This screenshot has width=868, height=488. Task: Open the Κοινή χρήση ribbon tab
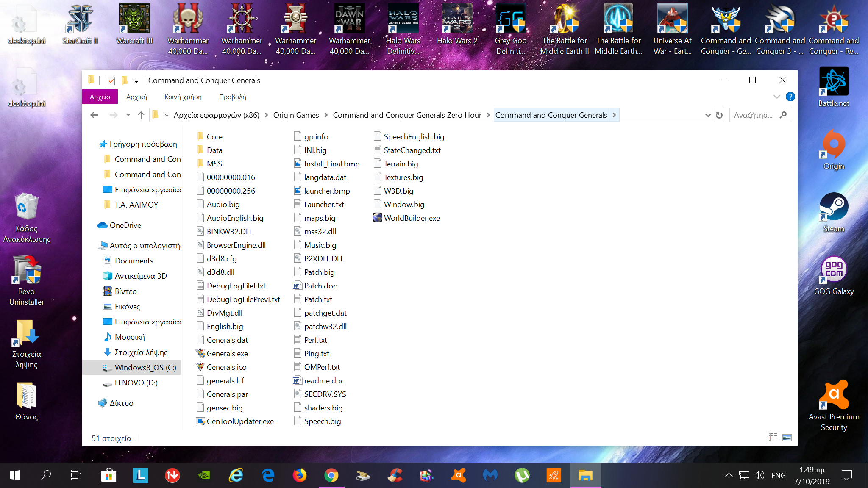pos(183,97)
